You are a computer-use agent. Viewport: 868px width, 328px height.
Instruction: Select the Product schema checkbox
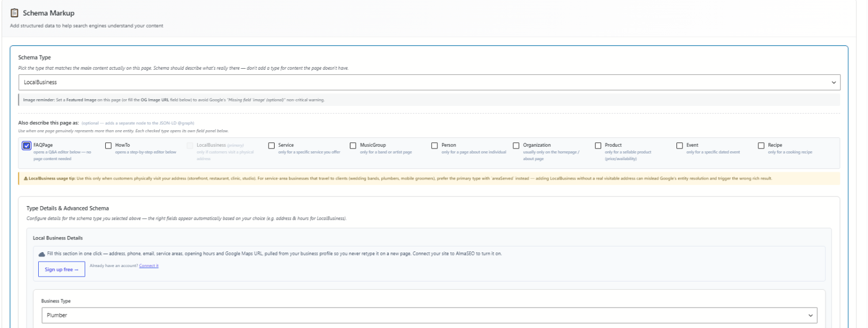[598, 146]
